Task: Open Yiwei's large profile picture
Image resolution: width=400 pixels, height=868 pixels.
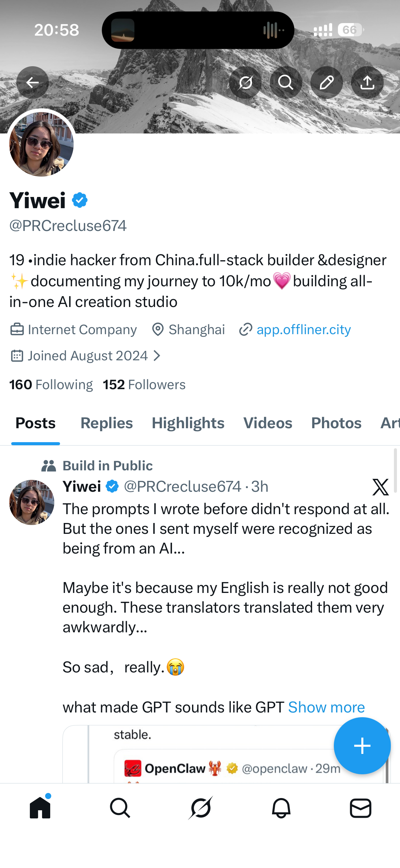Action: [x=41, y=144]
